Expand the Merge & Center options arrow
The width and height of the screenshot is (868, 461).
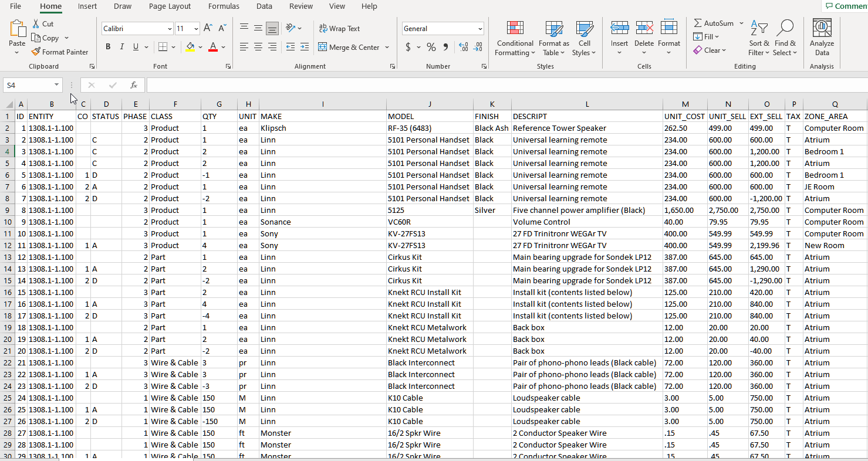(x=387, y=48)
